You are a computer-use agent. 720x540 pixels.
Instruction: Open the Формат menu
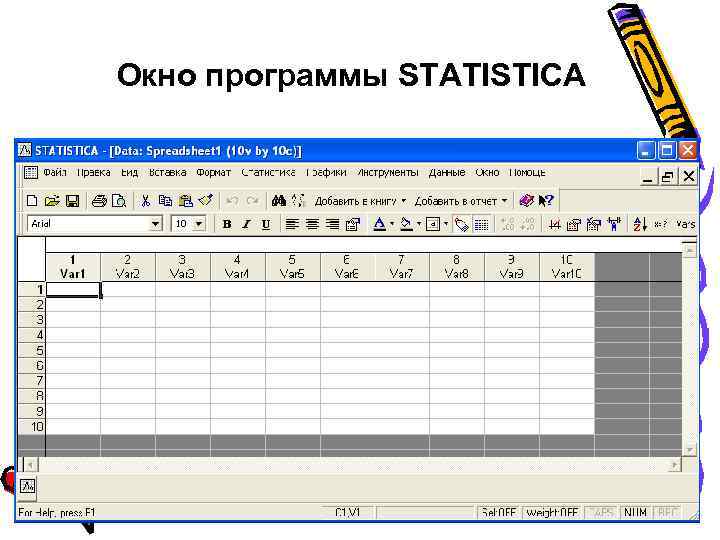click(x=214, y=173)
